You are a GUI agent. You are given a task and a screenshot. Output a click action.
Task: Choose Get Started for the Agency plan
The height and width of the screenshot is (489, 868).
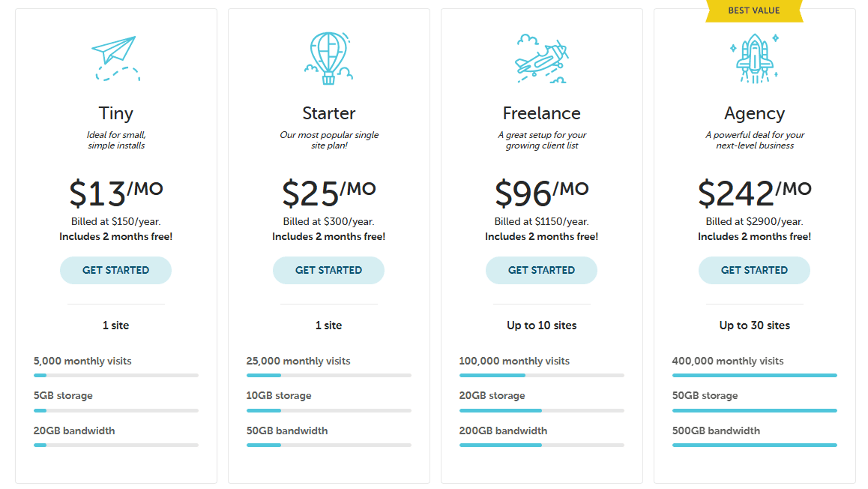[754, 270]
